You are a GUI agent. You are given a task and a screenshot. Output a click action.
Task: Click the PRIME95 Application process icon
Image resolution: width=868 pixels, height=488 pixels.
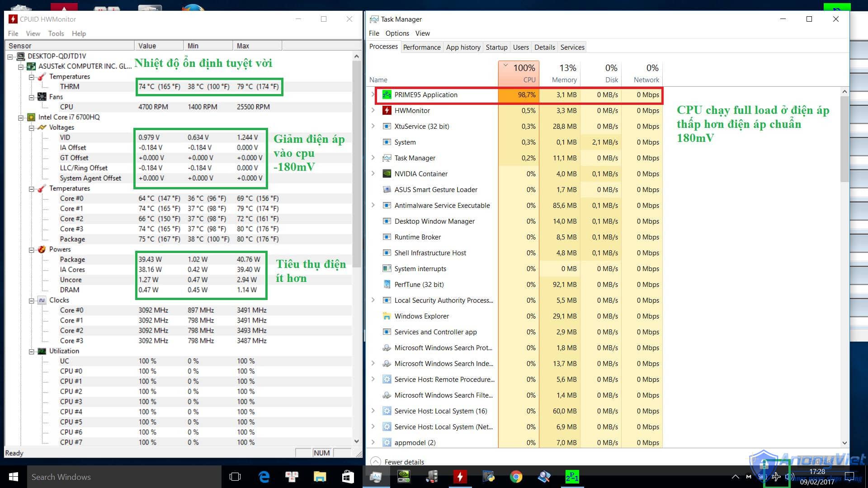[x=387, y=94]
